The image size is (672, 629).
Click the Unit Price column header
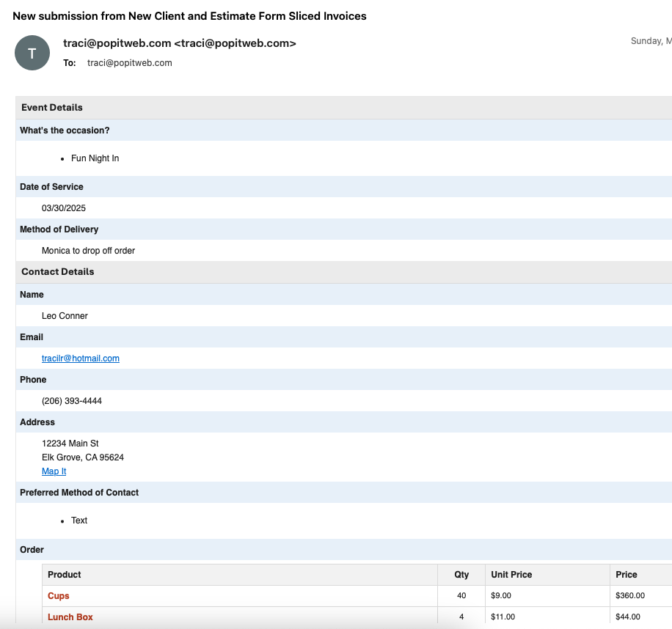pos(511,575)
